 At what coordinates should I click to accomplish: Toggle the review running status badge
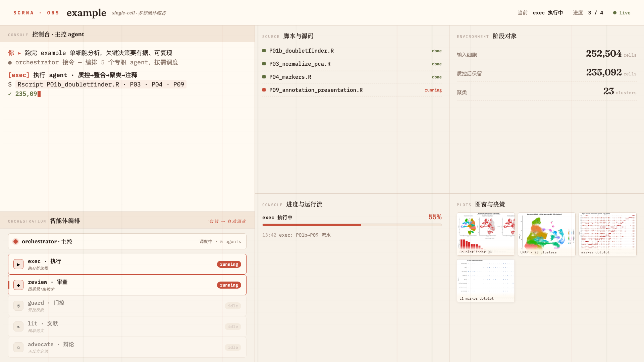[229, 285]
